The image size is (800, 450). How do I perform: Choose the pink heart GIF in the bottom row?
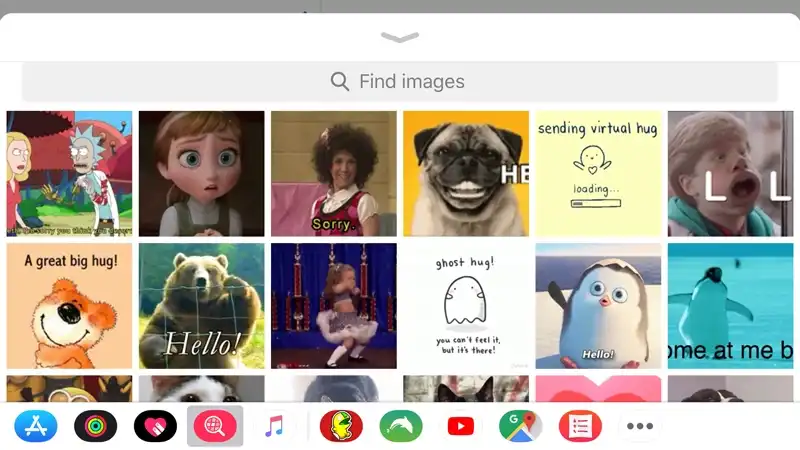[x=598, y=389]
